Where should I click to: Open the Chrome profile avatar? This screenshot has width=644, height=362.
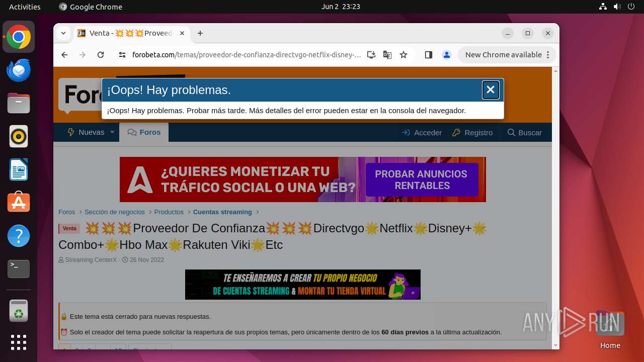(x=447, y=55)
